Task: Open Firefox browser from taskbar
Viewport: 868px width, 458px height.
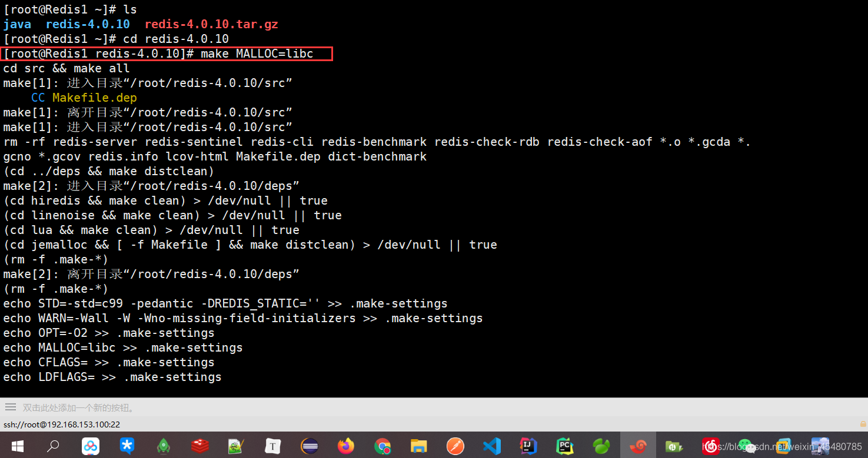Action: click(x=346, y=446)
